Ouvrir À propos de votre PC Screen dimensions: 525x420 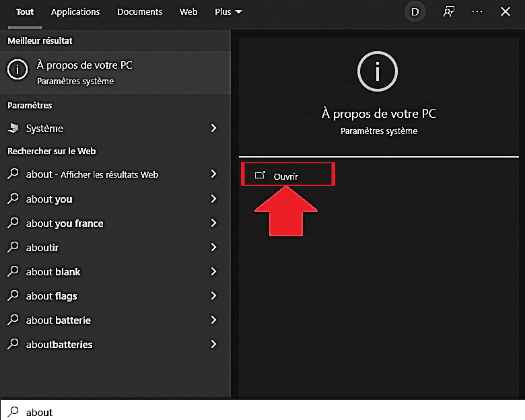tap(286, 175)
